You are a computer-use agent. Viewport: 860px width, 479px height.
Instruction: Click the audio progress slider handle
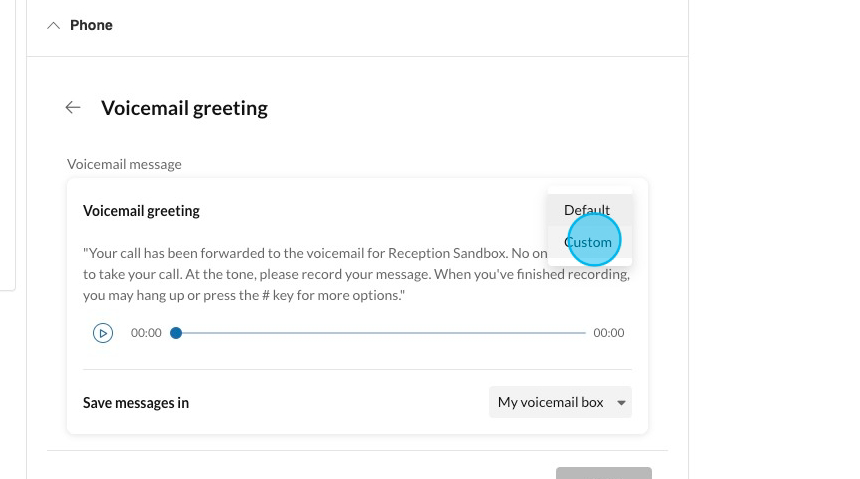point(176,333)
